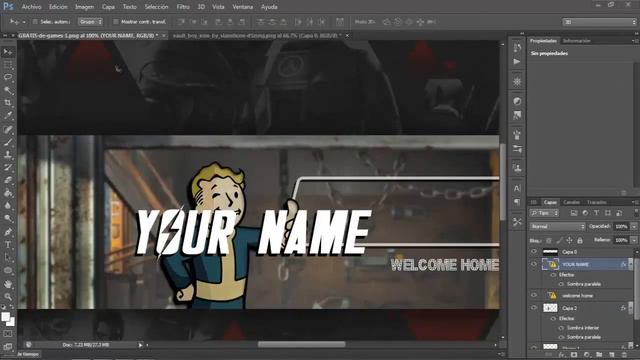Image resolution: width=640 pixels, height=360 pixels.
Task: Select the Healing Brush tool
Action: point(8,130)
